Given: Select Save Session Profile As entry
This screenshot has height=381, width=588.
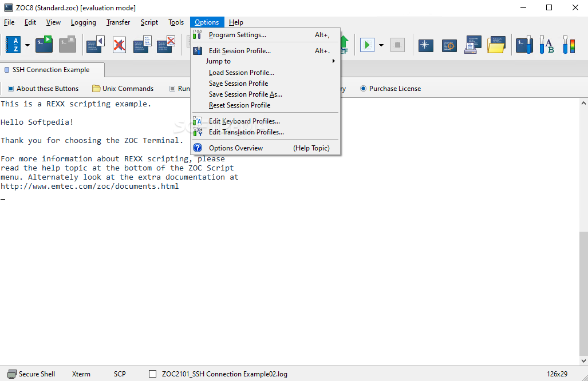Looking at the screenshot, I should tap(266, 94).
